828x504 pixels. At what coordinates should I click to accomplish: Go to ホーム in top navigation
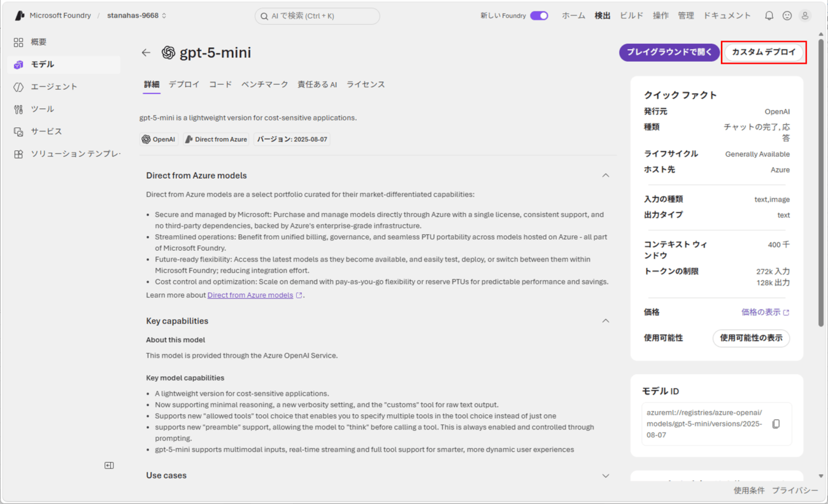[x=573, y=16]
